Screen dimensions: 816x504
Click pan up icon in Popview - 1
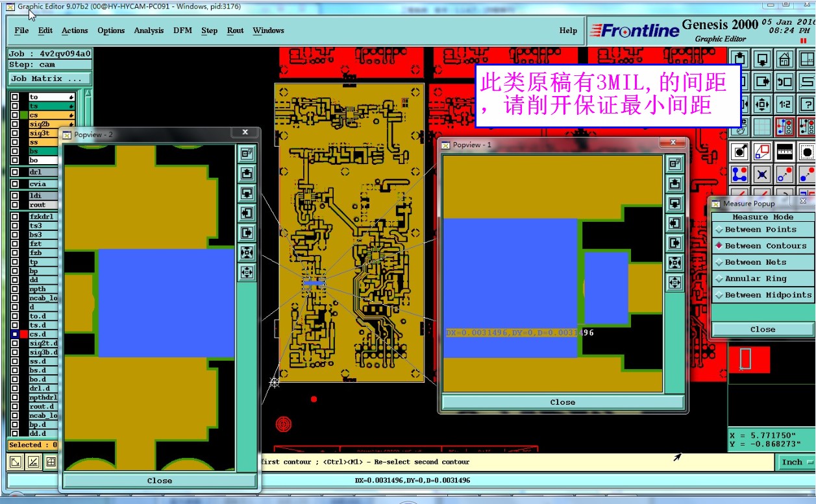coord(675,184)
